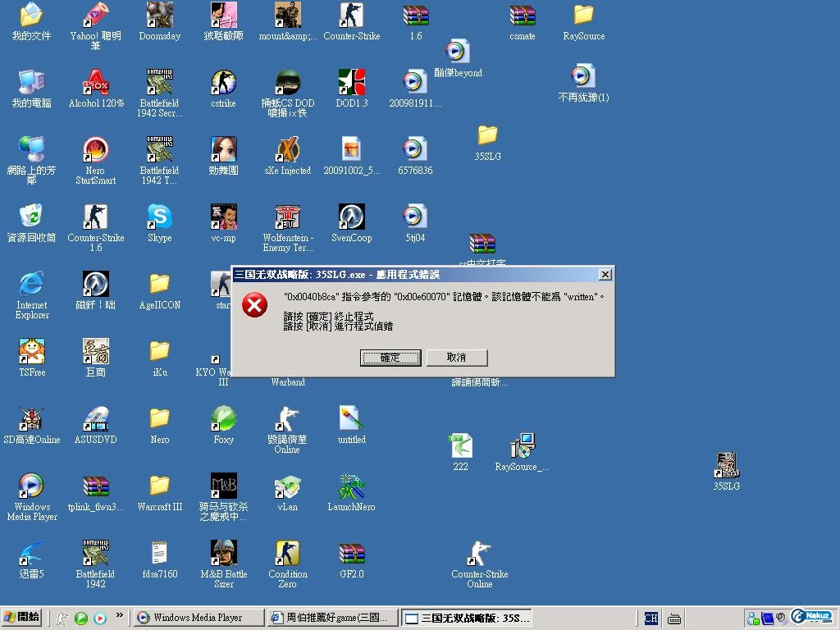Open the 開始 Start menu
Viewport: 840px width, 630px height.
coord(22,618)
